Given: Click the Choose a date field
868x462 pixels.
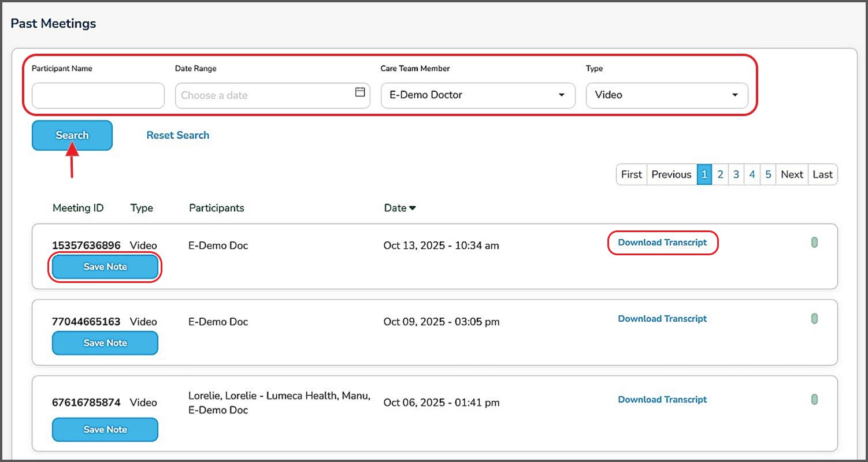Looking at the screenshot, I should [272, 95].
